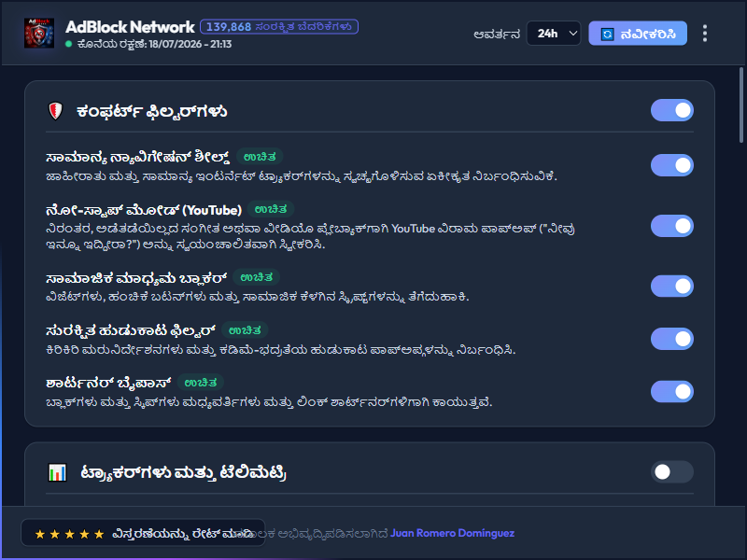Enable ಟ್ರ್ಯಾಕರ್‌ಗಳು ಮತ್ತು ಟೆಲಿಮೆಟ್ರಿ master toggle
This screenshot has height=560, width=747.
671,472
